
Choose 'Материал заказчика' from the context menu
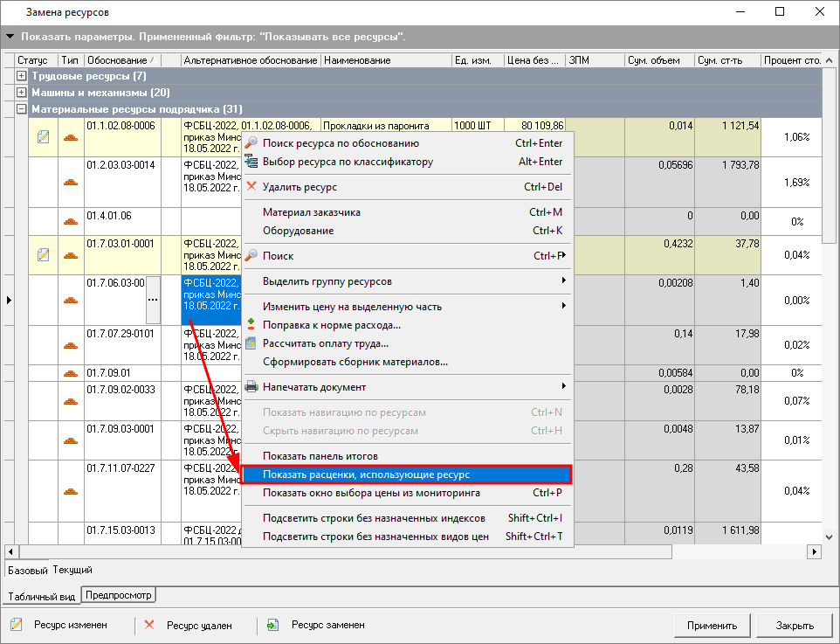point(311,212)
